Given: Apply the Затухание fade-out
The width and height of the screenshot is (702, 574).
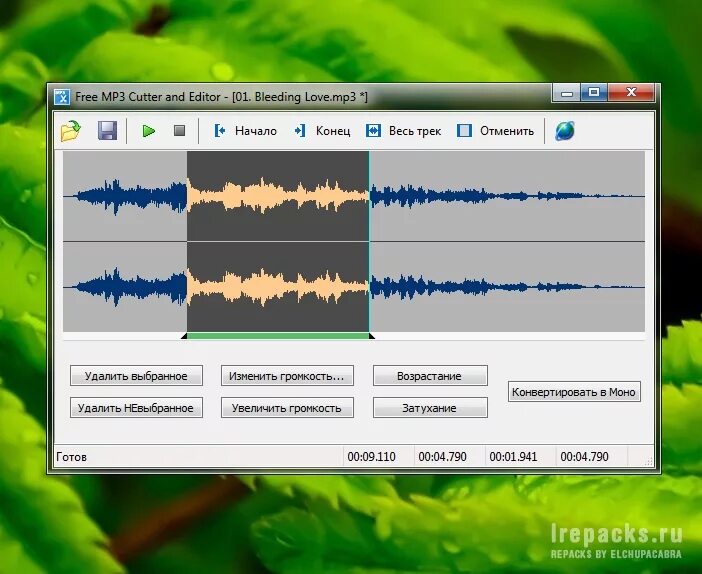Looking at the screenshot, I should point(430,408).
